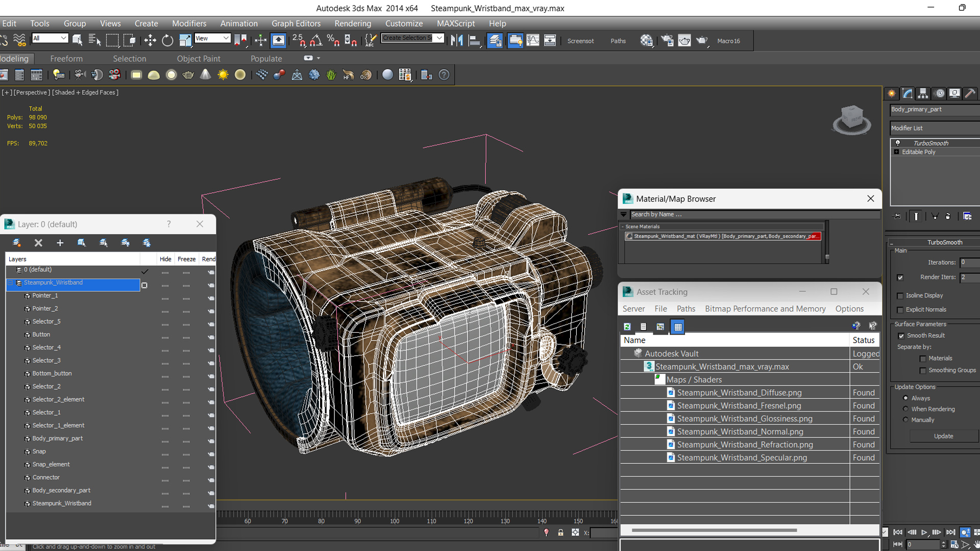Click the Render teapot icon in main toolbar

702,40
